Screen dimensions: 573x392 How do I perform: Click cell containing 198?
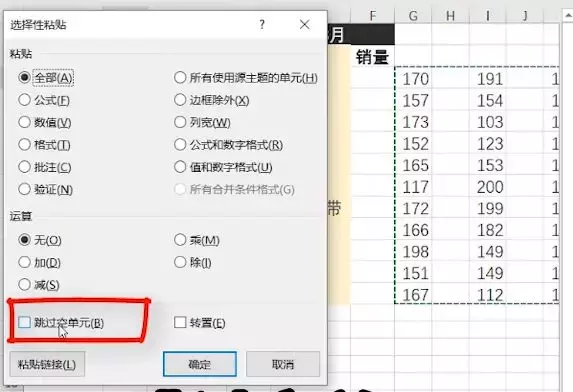[413, 251]
